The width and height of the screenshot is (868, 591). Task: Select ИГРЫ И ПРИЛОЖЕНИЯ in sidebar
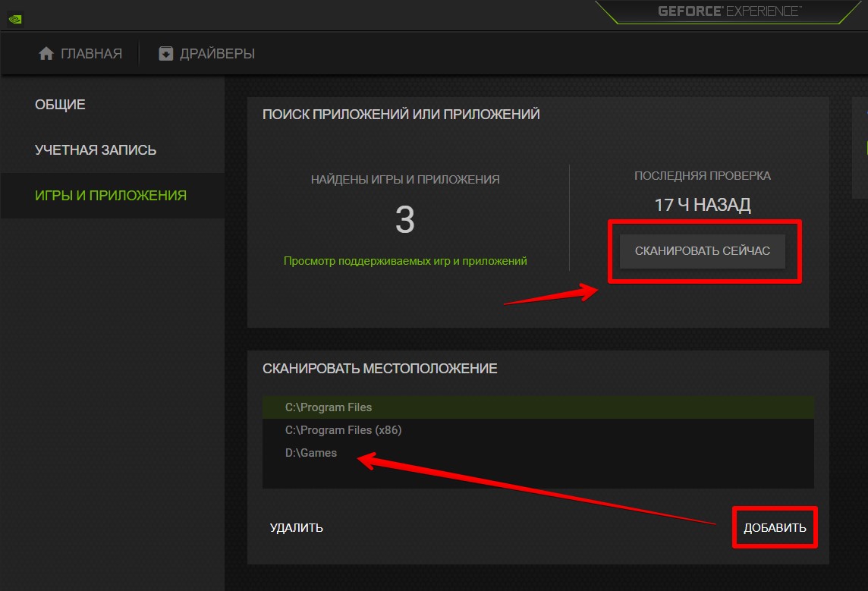[x=111, y=196]
